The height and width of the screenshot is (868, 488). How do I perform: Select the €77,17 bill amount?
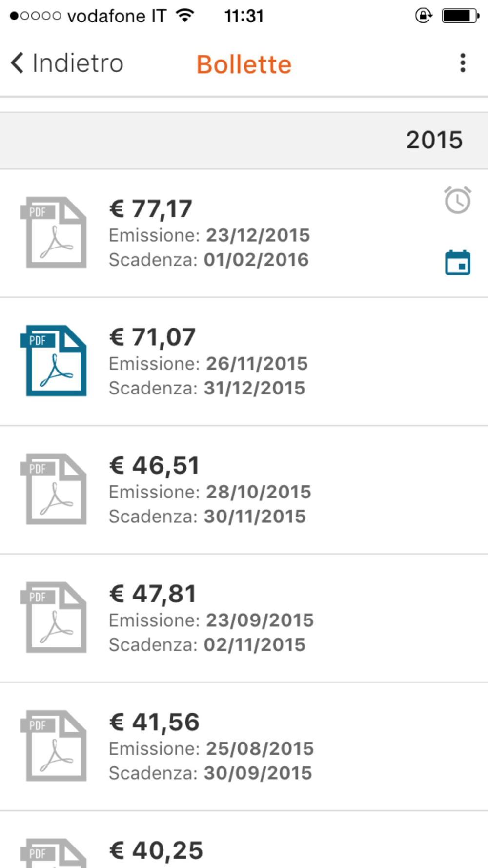pos(151,209)
